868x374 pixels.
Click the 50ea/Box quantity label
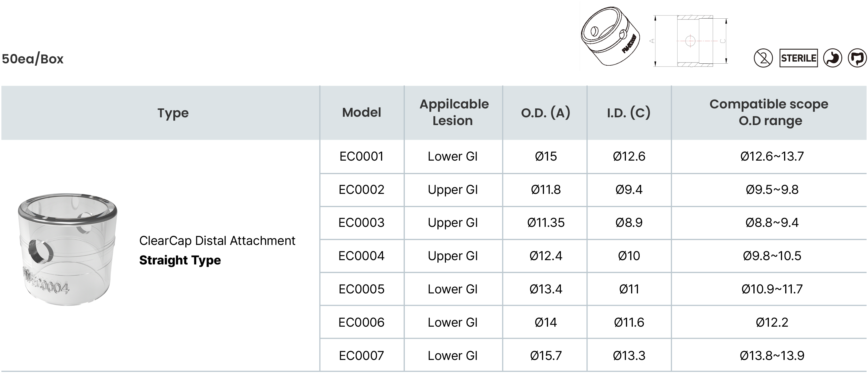point(33,59)
